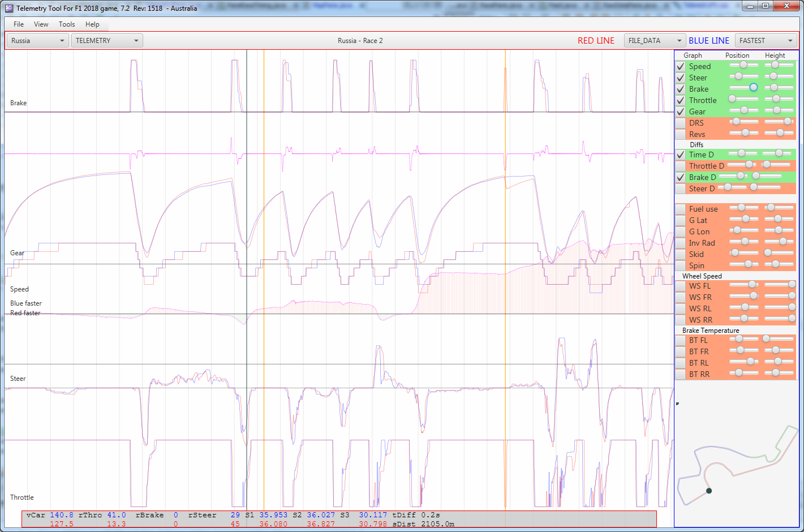Uncheck the Speed graph checkbox
This screenshot has width=804, height=532.
click(x=681, y=66)
